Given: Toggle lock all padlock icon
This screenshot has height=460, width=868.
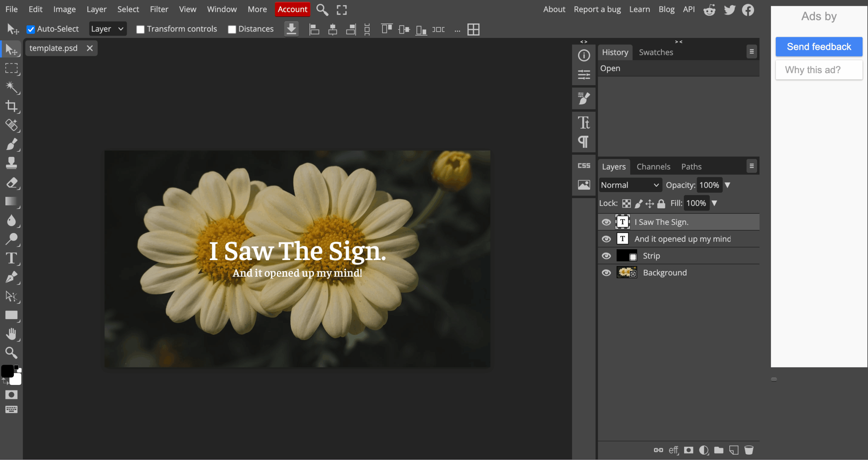Looking at the screenshot, I should 661,204.
